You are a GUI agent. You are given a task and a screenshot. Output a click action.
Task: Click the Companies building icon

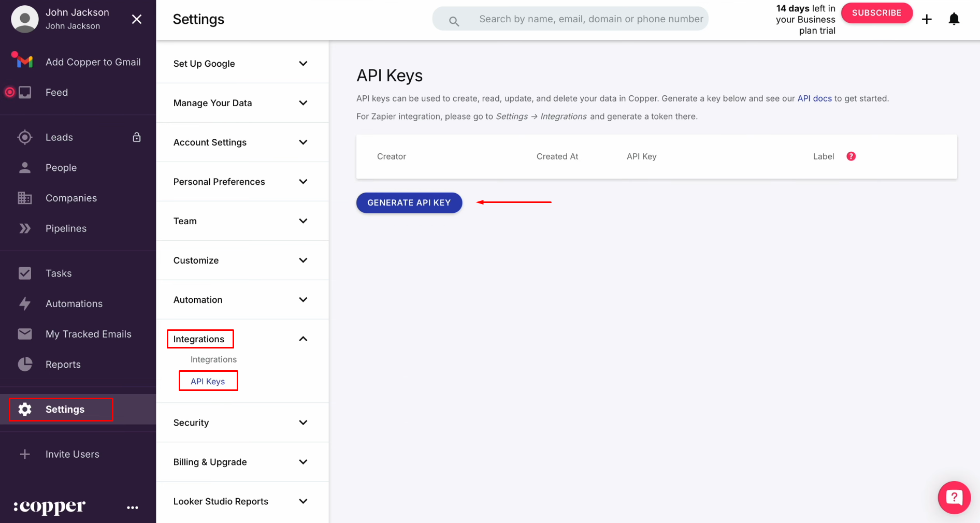pos(25,198)
